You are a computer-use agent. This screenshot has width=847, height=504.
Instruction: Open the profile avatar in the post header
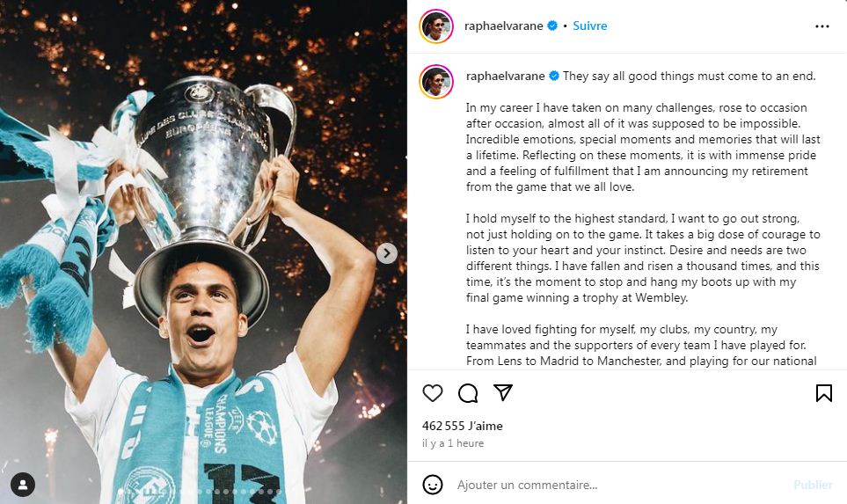(x=436, y=26)
